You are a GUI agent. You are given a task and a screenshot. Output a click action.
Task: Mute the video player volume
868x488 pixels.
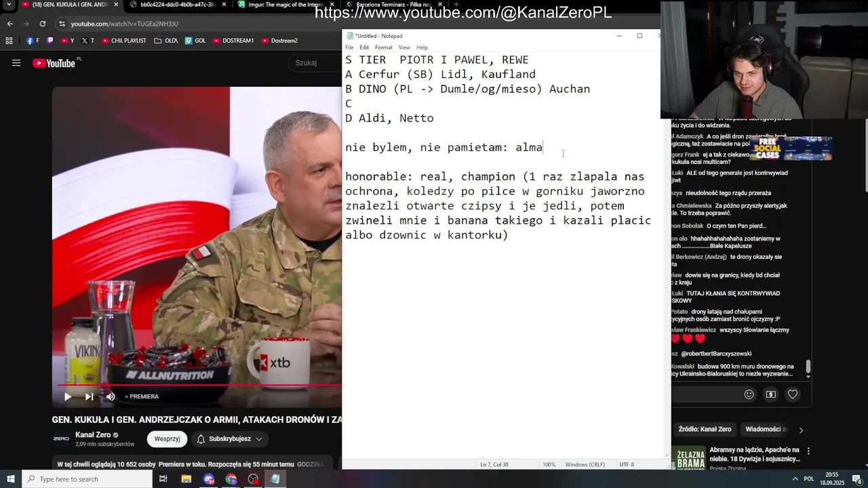point(111,396)
